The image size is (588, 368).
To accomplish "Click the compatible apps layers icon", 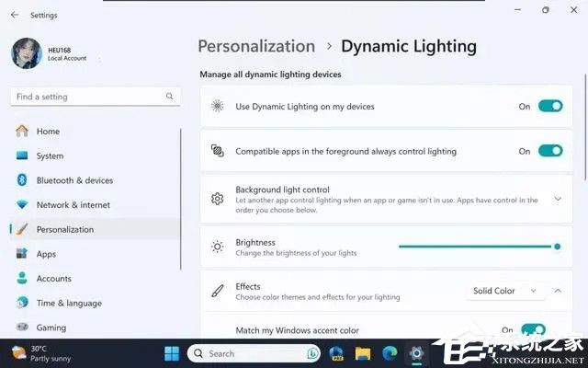I will (217, 151).
